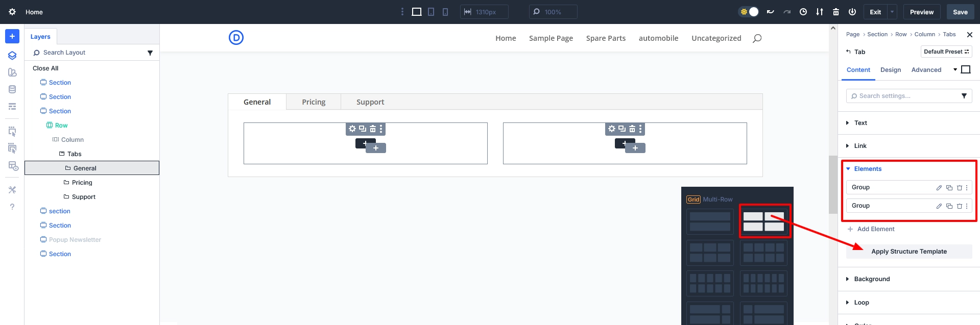Click the Apply Structure Template button
The image size is (980, 325).
pyautogui.click(x=909, y=252)
